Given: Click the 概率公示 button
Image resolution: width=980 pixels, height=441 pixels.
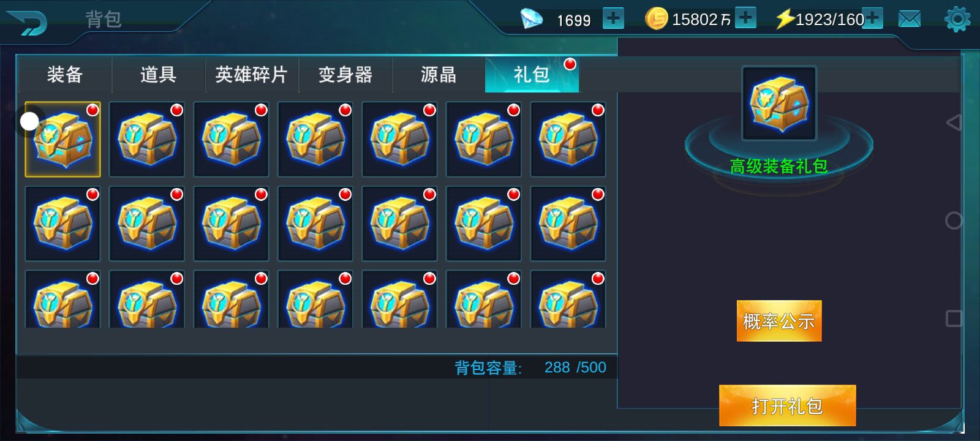Looking at the screenshot, I should click(779, 321).
